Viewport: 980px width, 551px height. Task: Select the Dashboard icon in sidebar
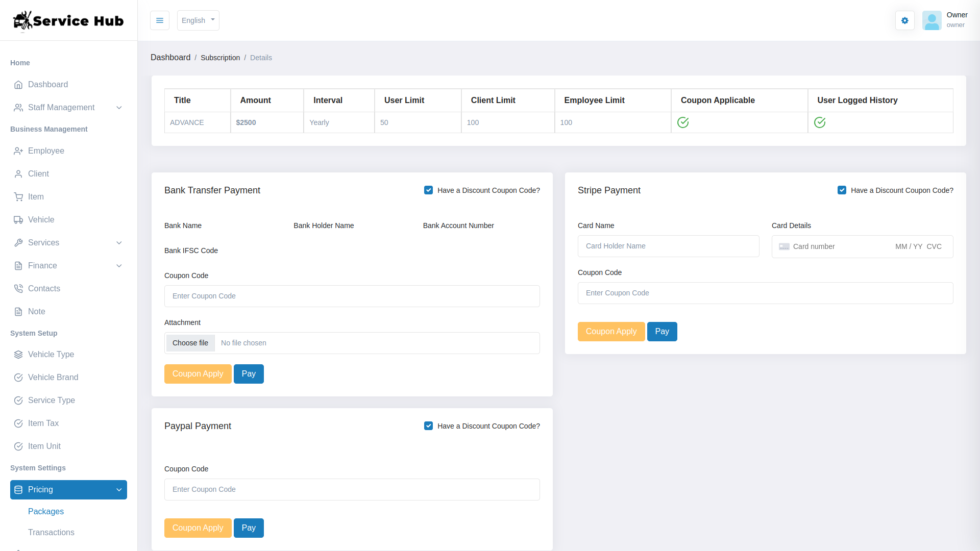(19, 85)
